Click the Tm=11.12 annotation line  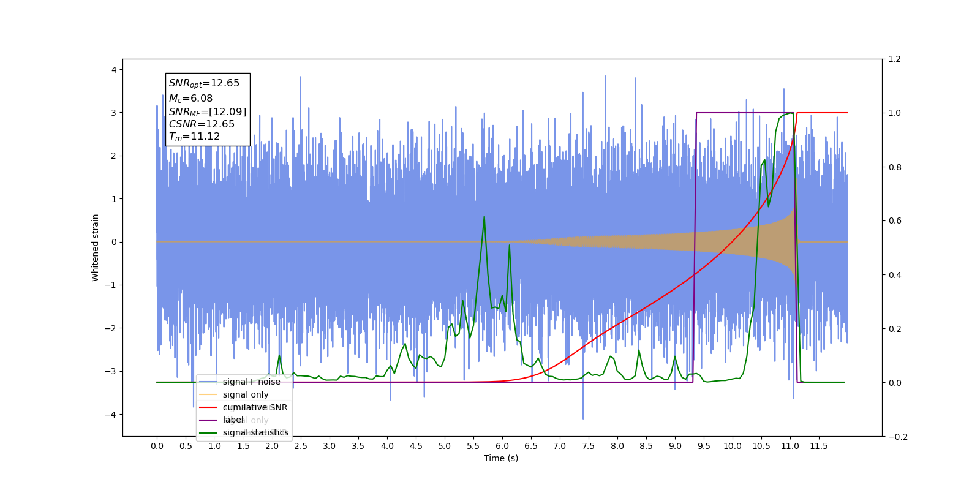click(194, 137)
